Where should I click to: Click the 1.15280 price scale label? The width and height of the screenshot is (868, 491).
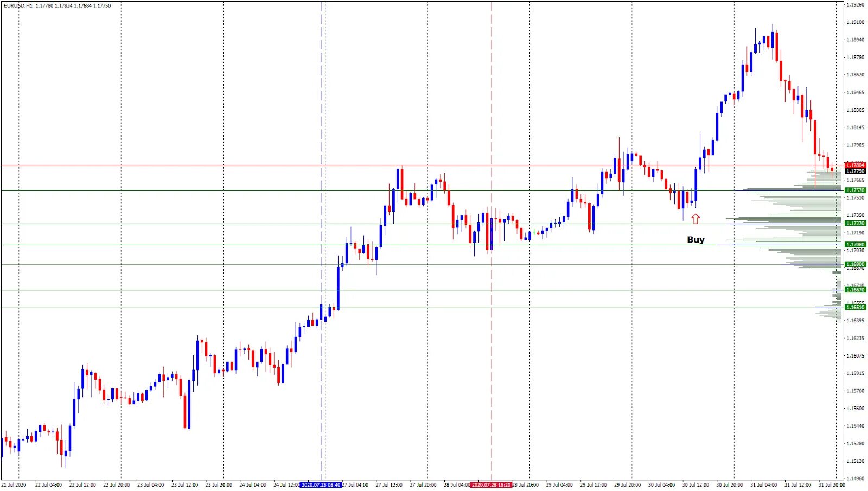[856, 444]
